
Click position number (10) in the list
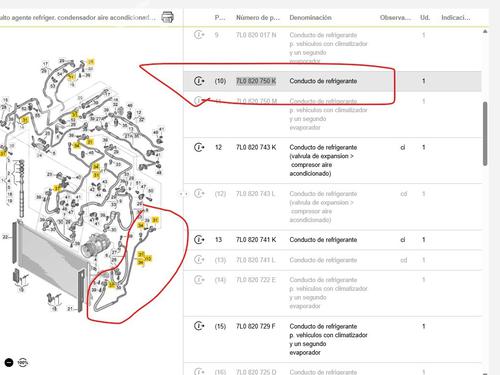click(x=220, y=81)
